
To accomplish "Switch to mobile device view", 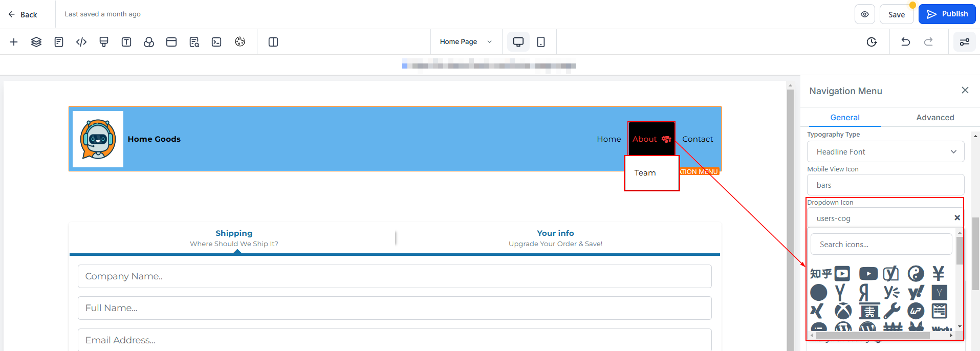I will [x=541, y=42].
